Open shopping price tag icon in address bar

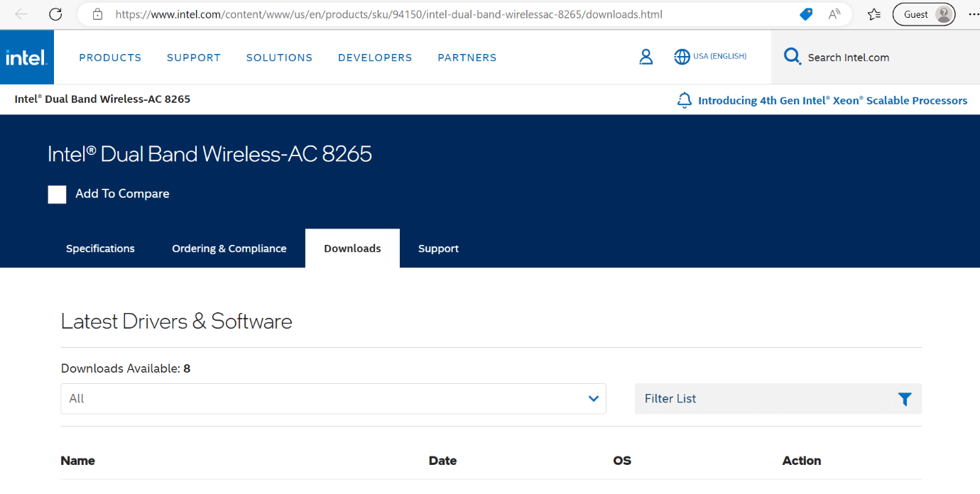click(806, 14)
